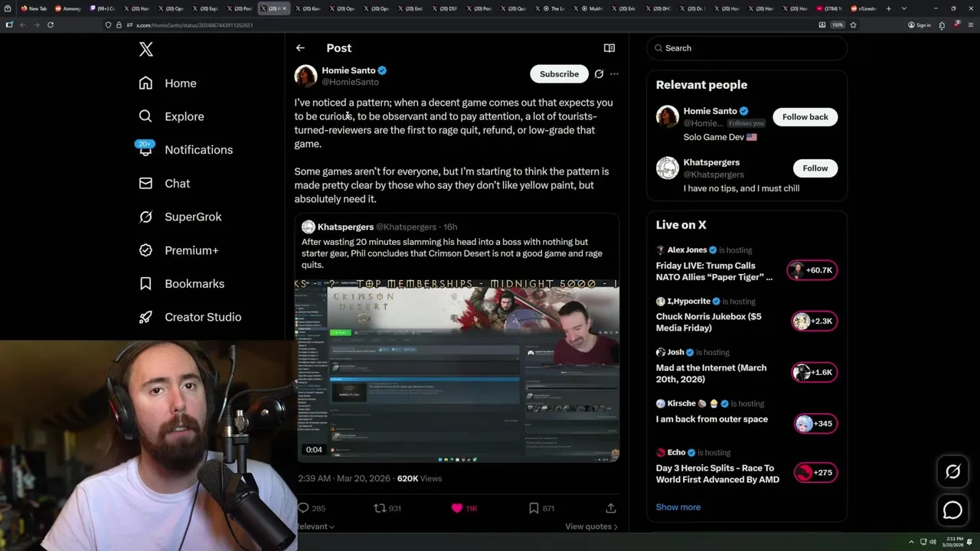Share the post via share icon
Screen dimensions: 980x551
(611, 508)
